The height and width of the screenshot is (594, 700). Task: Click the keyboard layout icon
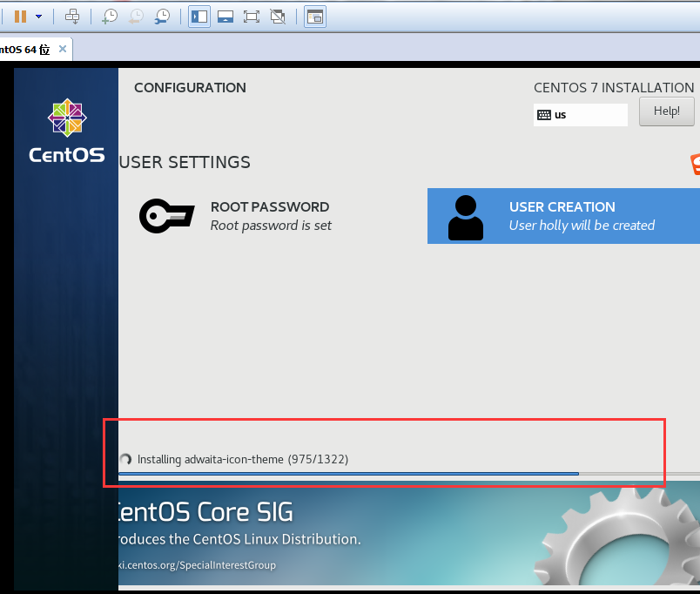[x=544, y=115]
